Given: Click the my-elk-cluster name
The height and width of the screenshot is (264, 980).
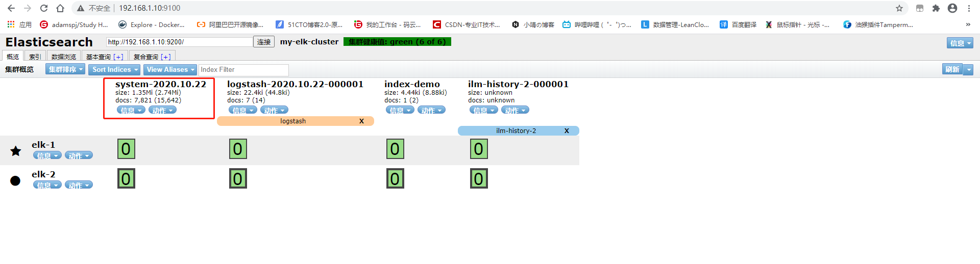Looking at the screenshot, I should click(309, 42).
